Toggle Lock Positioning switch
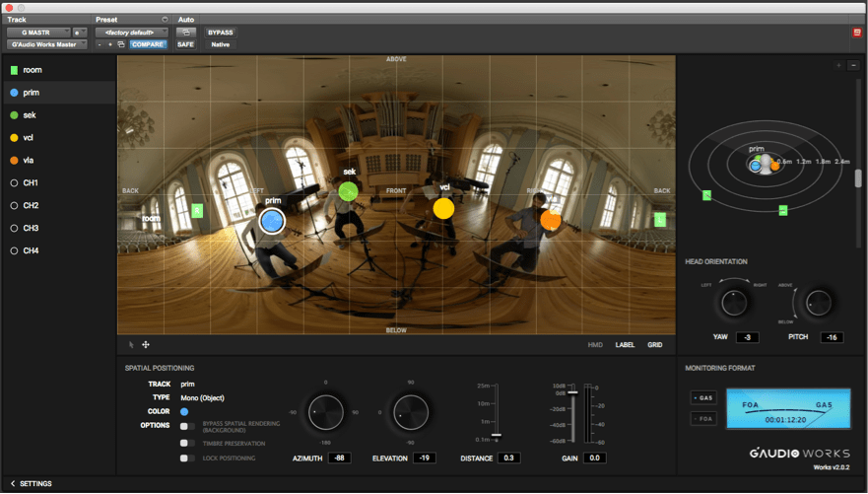The image size is (868, 494). click(x=186, y=459)
